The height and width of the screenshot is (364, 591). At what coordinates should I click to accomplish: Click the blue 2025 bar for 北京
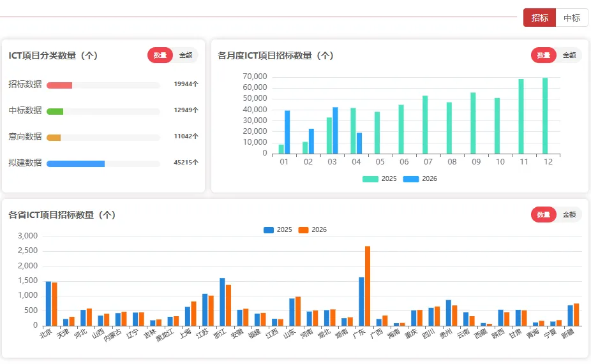click(x=49, y=304)
